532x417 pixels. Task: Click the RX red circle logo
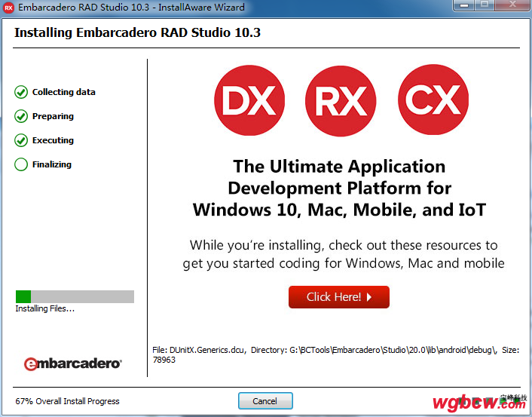(341, 101)
